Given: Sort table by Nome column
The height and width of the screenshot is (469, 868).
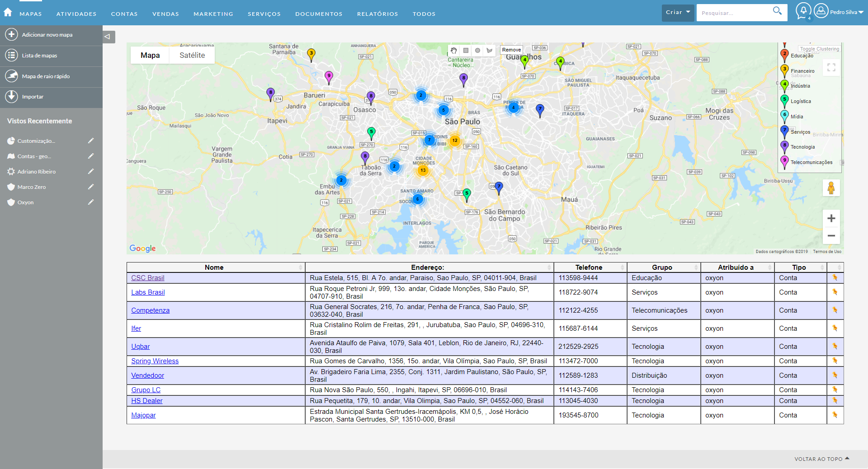Looking at the screenshot, I should click(216, 267).
